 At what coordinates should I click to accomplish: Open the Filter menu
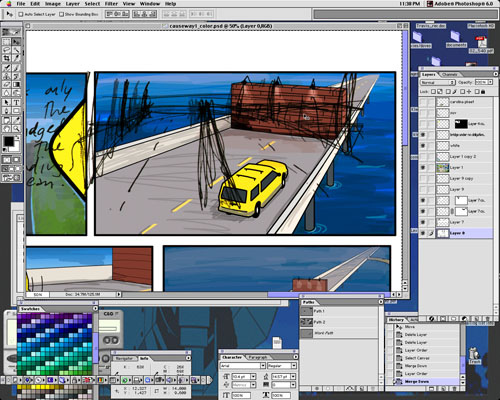pos(111,4)
